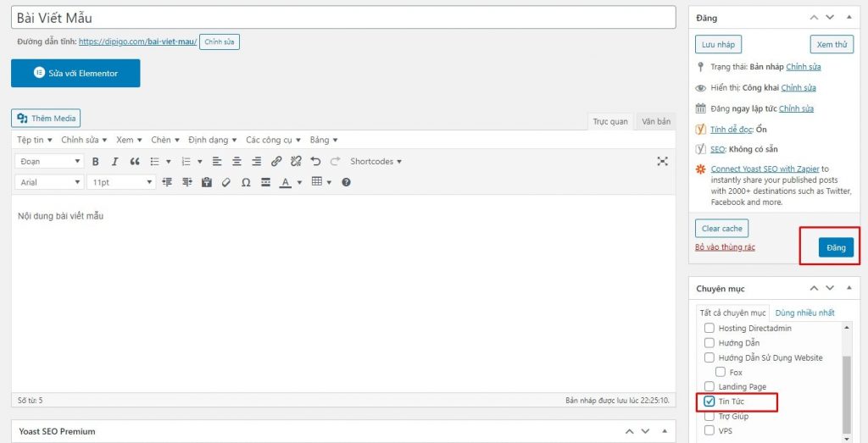Enable fullscreen distraction-free editor mode
Screen dimensions: 868x443
click(662, 161)
